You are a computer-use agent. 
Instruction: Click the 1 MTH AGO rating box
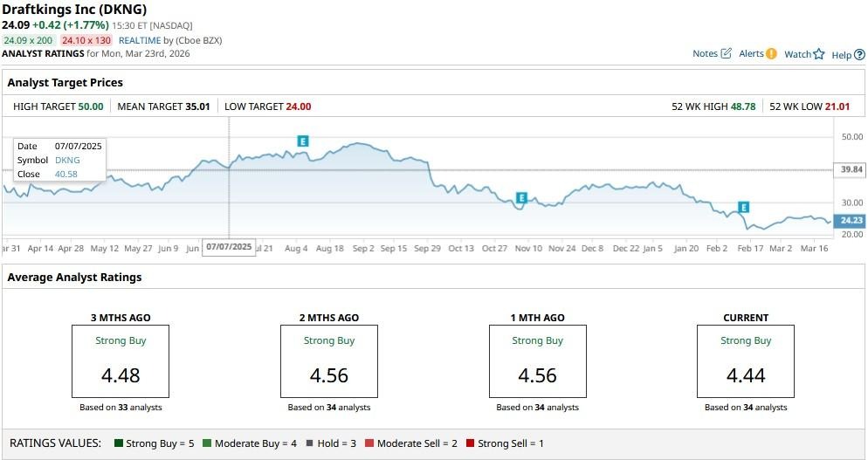tap(538, 361)
